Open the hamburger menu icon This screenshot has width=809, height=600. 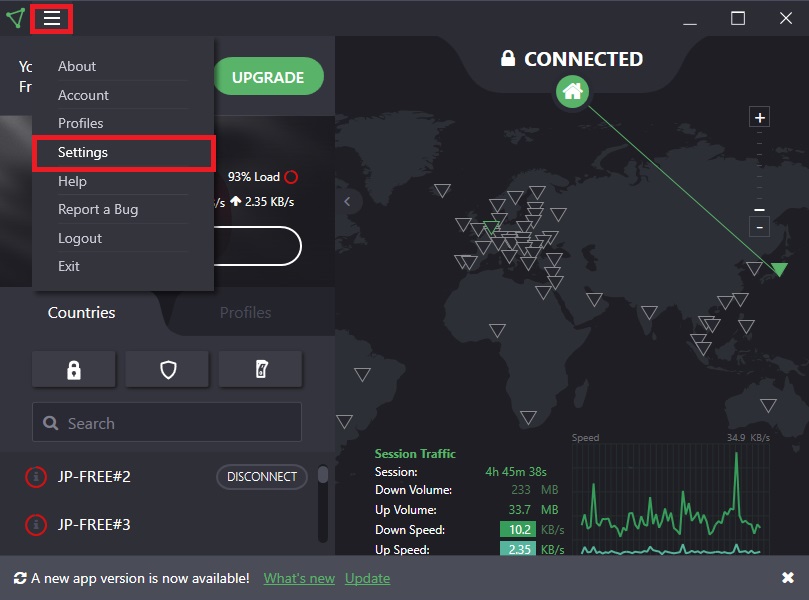52,19
